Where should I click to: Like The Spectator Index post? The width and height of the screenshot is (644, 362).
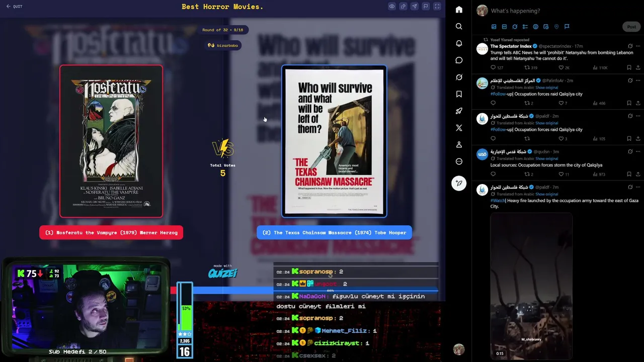(561, 67)
